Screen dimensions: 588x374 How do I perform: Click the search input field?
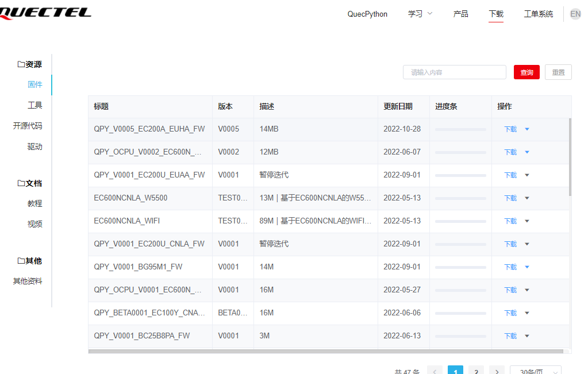(454, 72)
